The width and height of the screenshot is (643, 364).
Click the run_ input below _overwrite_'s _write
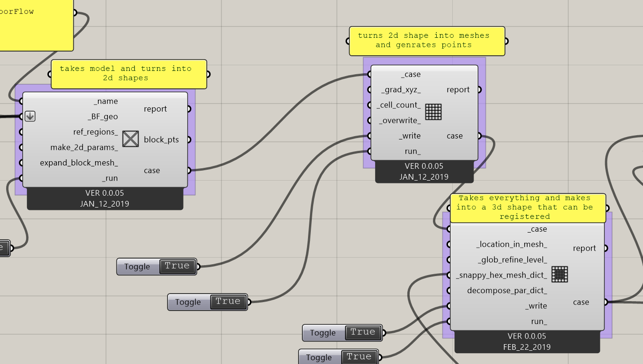click(413, 151)
